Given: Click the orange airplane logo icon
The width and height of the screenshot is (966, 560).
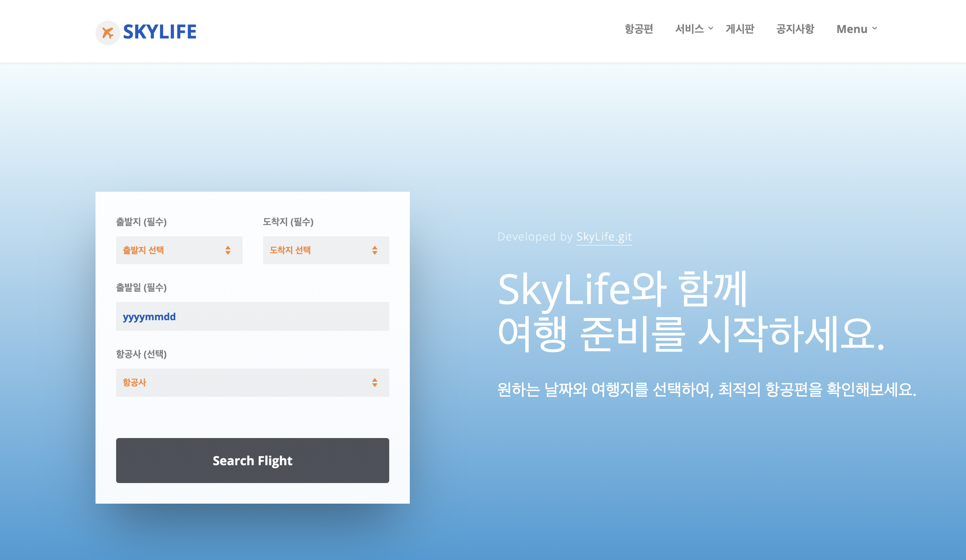Looking at the screenshot, I should point(108,33).
